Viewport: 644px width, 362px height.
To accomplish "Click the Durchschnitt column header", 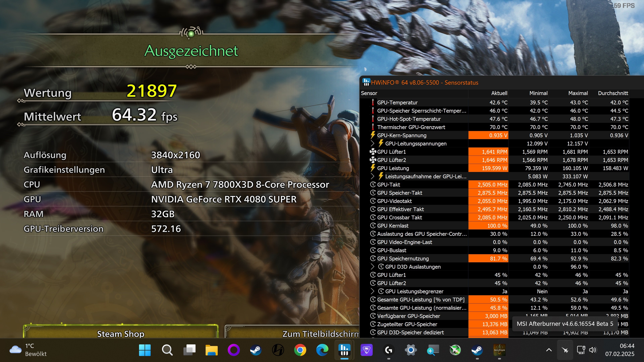I will click(613, 93).
